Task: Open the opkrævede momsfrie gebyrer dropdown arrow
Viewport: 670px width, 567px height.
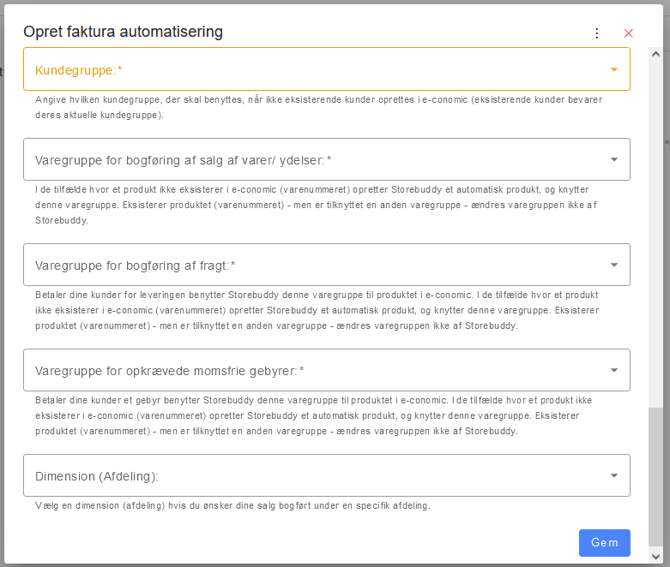Action: pyautogui.click(x=614, y=370)
